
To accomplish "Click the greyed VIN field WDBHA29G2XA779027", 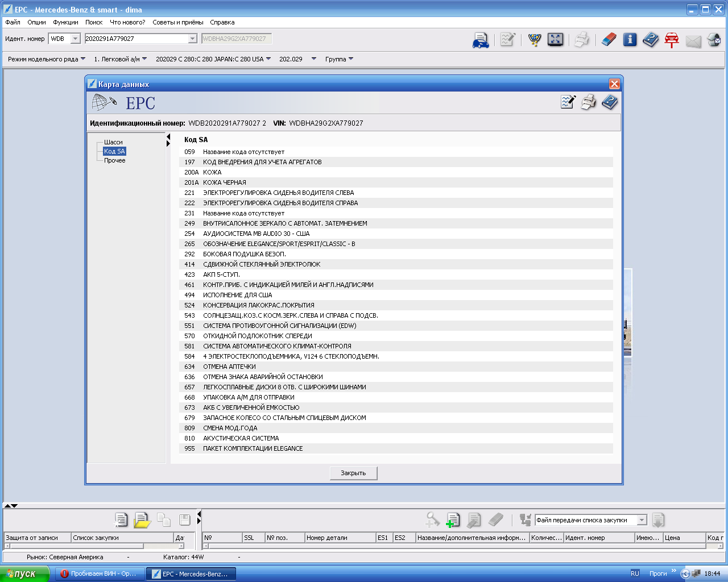I will [x=237, y=39].
